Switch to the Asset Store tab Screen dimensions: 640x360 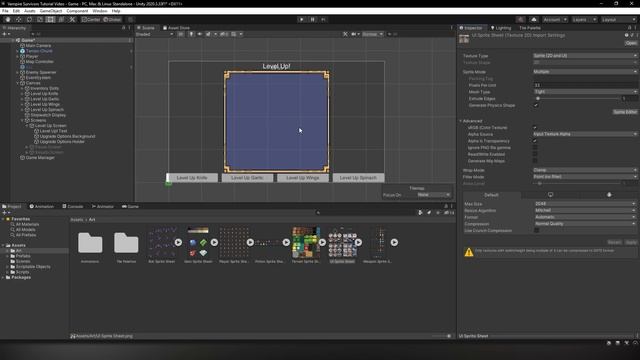(176, 28)
